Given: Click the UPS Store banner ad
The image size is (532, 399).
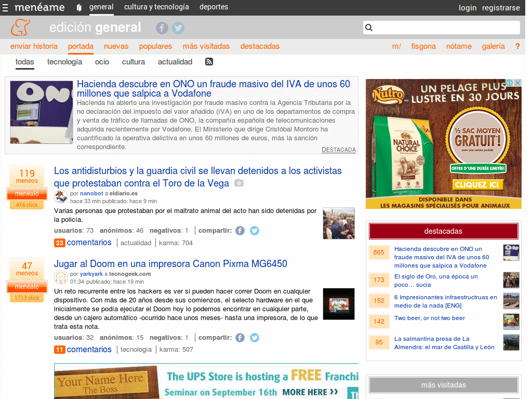Looking at the screenshot, I should point(206,381).
